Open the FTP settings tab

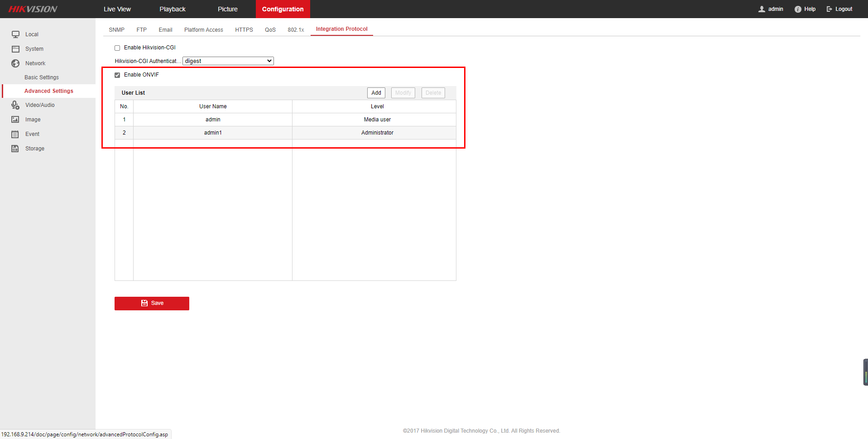(x=142, y=30)
